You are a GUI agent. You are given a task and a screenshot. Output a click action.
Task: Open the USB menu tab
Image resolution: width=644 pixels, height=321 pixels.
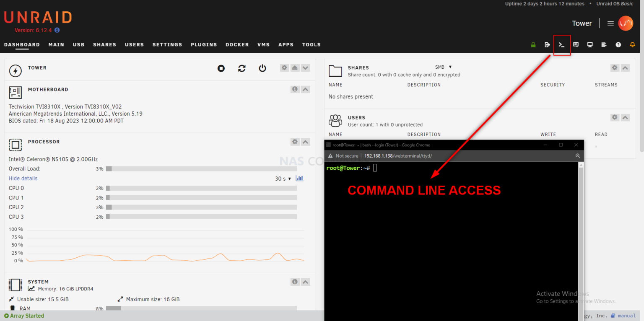click(x=78, y=44)
